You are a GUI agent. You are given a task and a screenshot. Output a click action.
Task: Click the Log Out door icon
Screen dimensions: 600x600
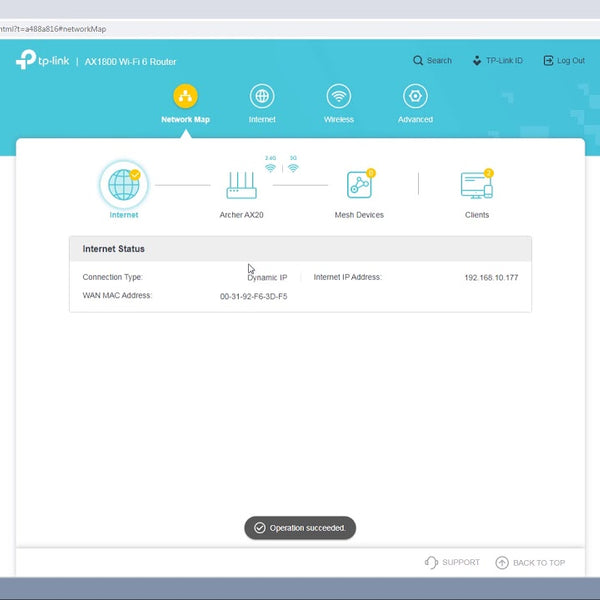pos(548,60)
